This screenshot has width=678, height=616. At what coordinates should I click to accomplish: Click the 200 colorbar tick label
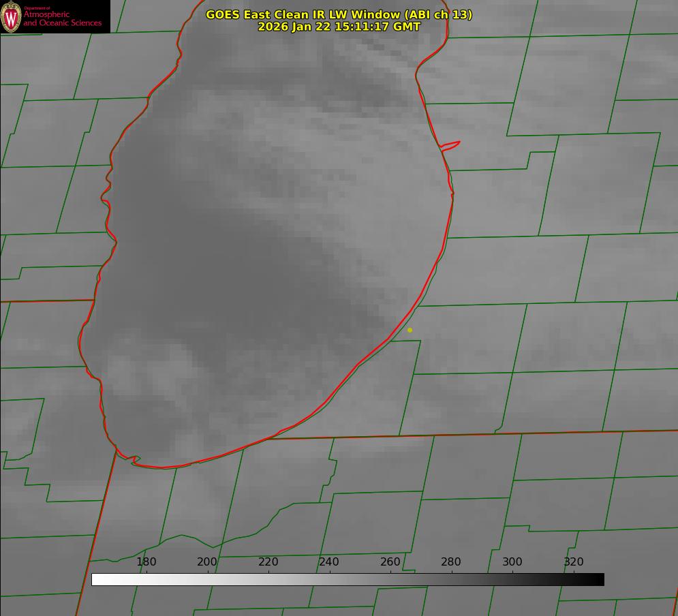207,562
